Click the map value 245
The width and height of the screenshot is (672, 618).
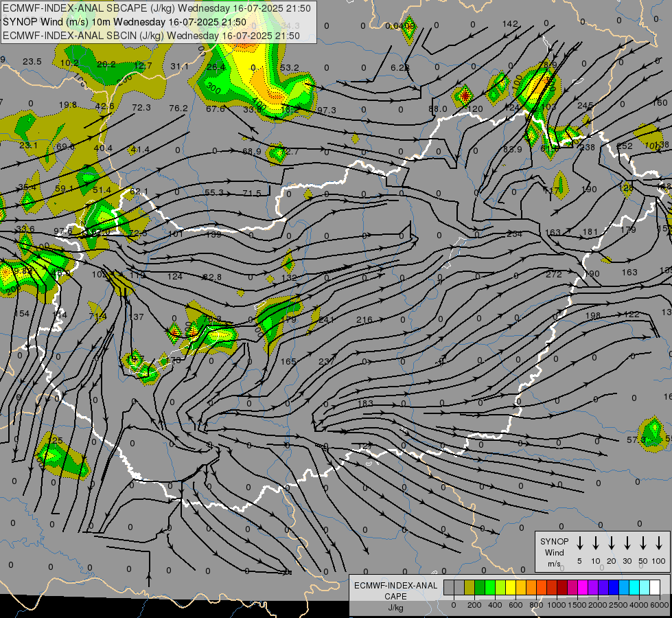point(585,106)
